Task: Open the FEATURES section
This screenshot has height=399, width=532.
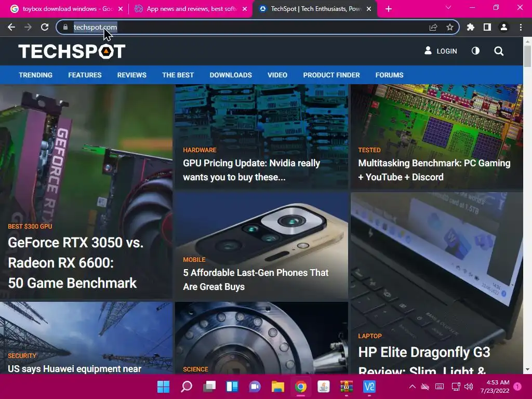Action: (85, 75)
